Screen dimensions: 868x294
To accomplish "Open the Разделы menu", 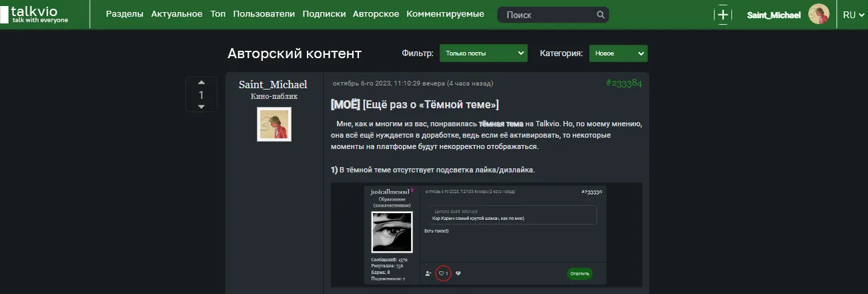I will point(125,14).
